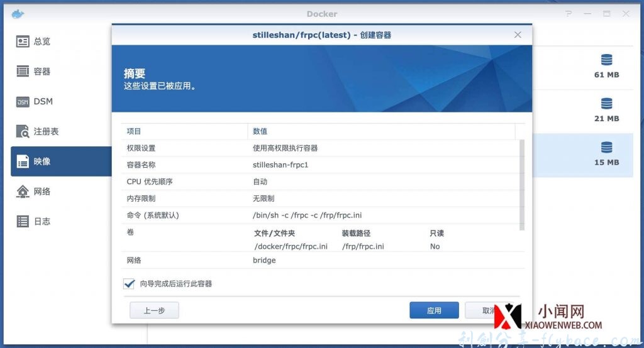This screenshot has height=348, width=644.
Task: Close the 创建容器 dialog
Action: [x=518, y=35]
